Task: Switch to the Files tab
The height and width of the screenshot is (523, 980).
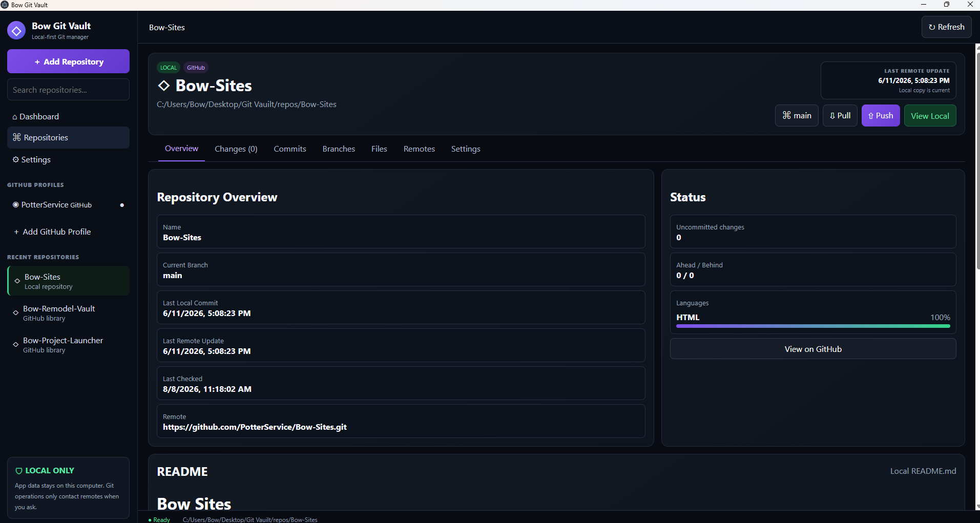Action: pos(379,149)
